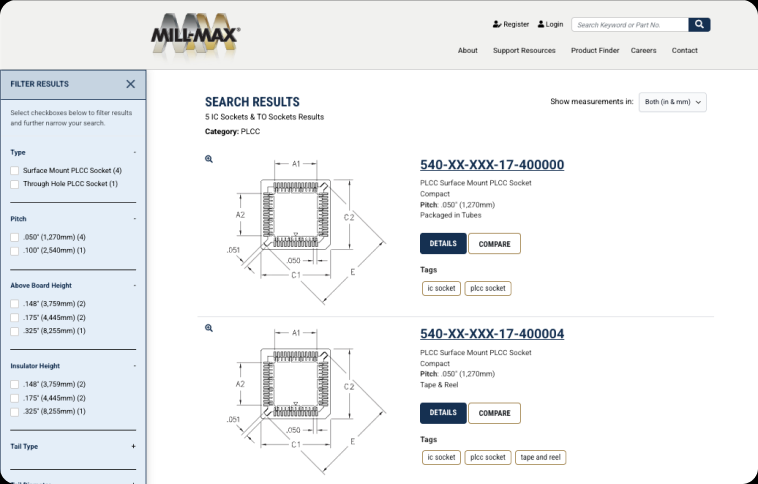Check Above Board Height .175" filter
The image size is (758, 484).
click(x=15, y=318)
